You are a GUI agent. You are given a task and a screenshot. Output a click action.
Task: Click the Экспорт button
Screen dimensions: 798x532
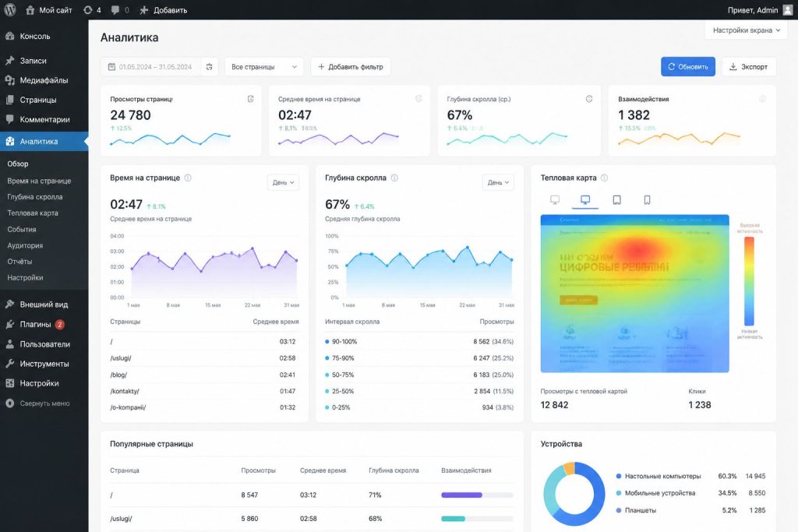tap(749, 67)
